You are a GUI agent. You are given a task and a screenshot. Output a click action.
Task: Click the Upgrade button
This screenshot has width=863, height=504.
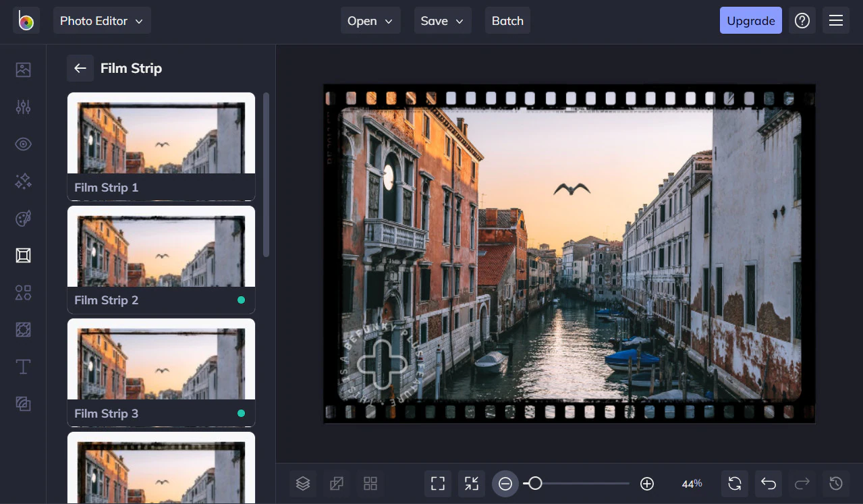[x=751, y=21]
